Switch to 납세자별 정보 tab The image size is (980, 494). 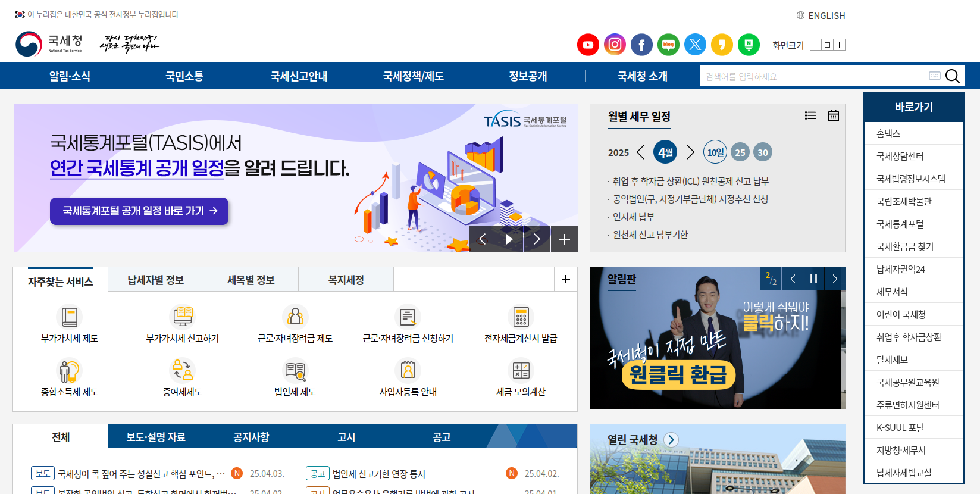[156, 280]
